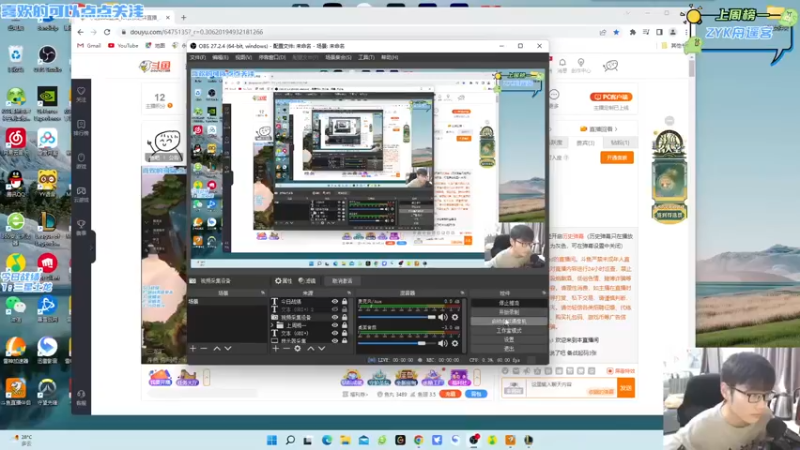Open Tencent QQ penguin desktop icon
Screen dimensions: 800x450
click(16, 184)
